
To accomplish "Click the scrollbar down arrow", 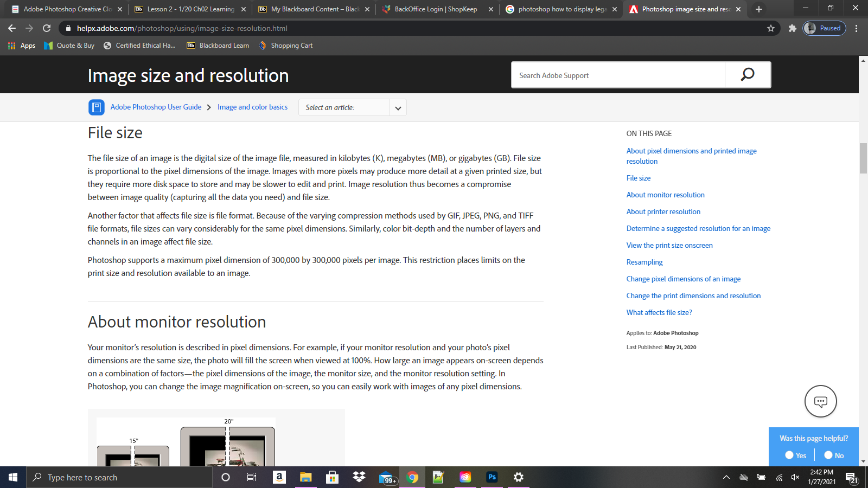I will [x=863, y=462].
